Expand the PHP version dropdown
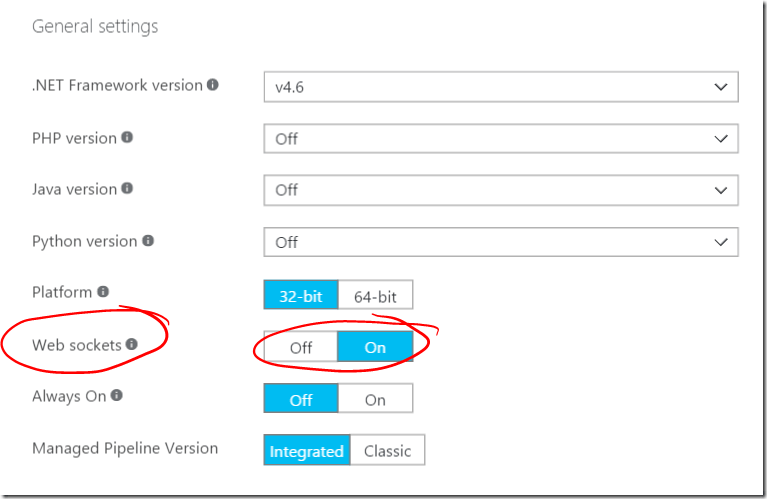The image size is (767, 499). (501, 139)
